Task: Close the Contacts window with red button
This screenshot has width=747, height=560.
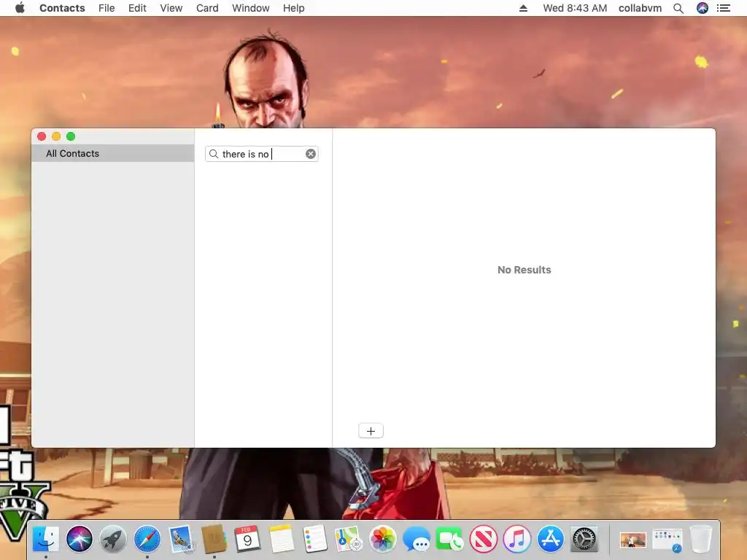Action: tap(42, 136)
